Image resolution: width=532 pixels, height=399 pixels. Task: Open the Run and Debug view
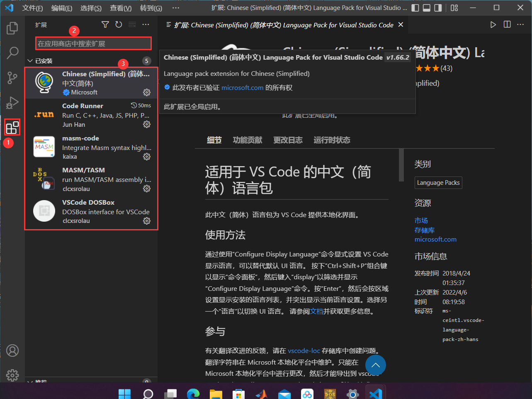pos(12,102)
